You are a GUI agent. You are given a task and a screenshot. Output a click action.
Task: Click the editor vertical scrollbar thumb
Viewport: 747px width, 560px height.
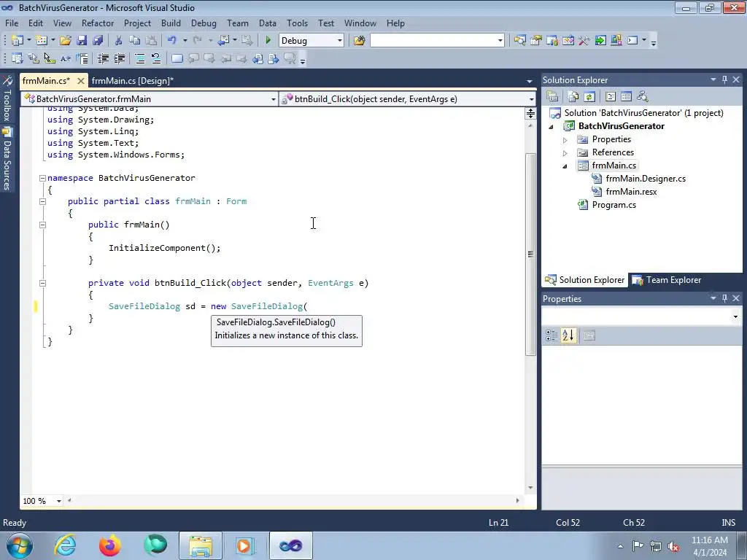tap(530, 254)
